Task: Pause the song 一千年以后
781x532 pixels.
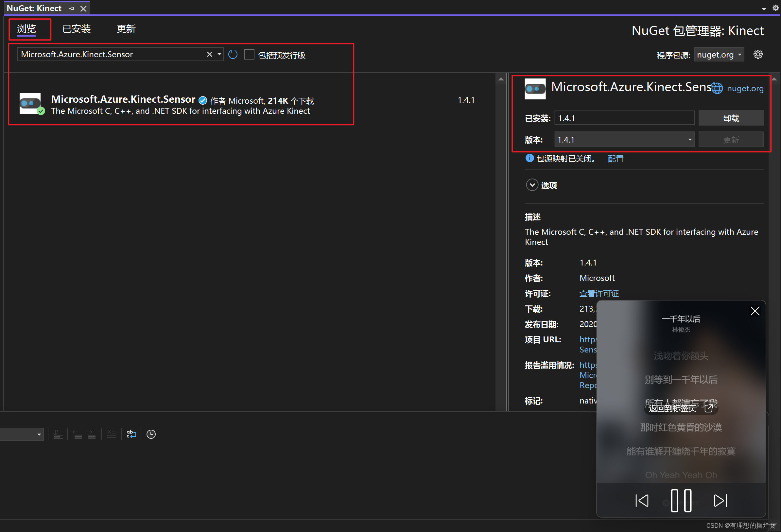Action: pyautogui.click(x=681, y=500)
